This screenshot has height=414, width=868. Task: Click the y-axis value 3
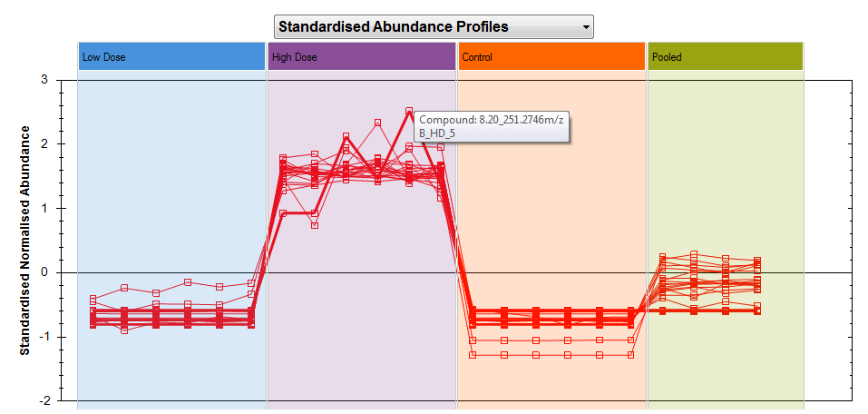(x=44, y=80)
